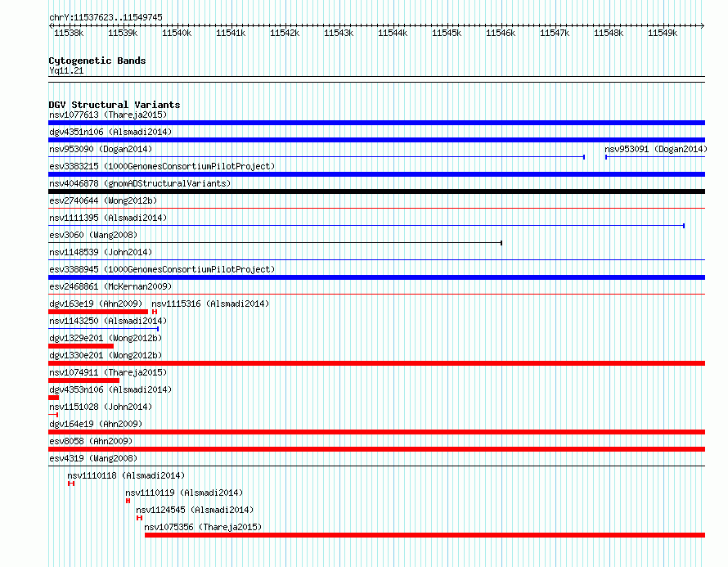Select esv2468861 (McKernan2009) label
The image size is (728, 567).
(x=110, y=286)
